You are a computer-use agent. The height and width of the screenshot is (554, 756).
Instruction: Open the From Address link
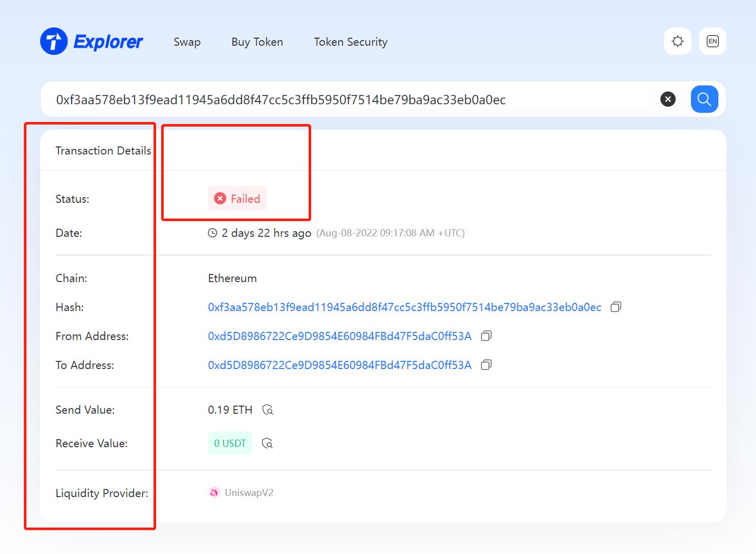pyautogui.click(x=340, y=336)
